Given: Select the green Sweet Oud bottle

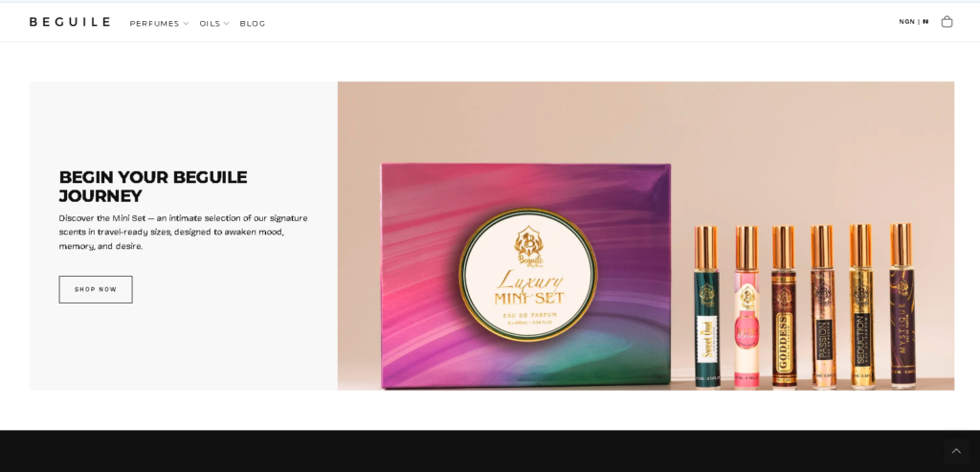Looking at the screenshot, I should (x=706, y=306).
